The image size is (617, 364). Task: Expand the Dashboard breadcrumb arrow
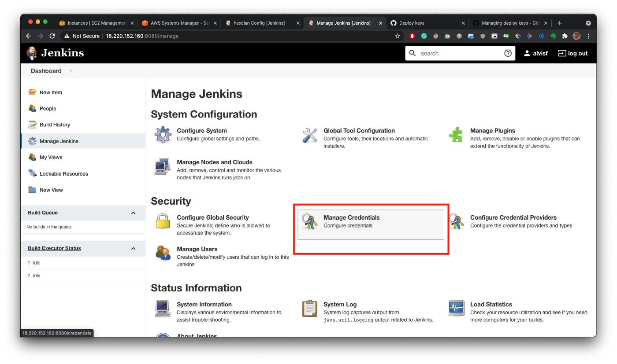(71, 71)
